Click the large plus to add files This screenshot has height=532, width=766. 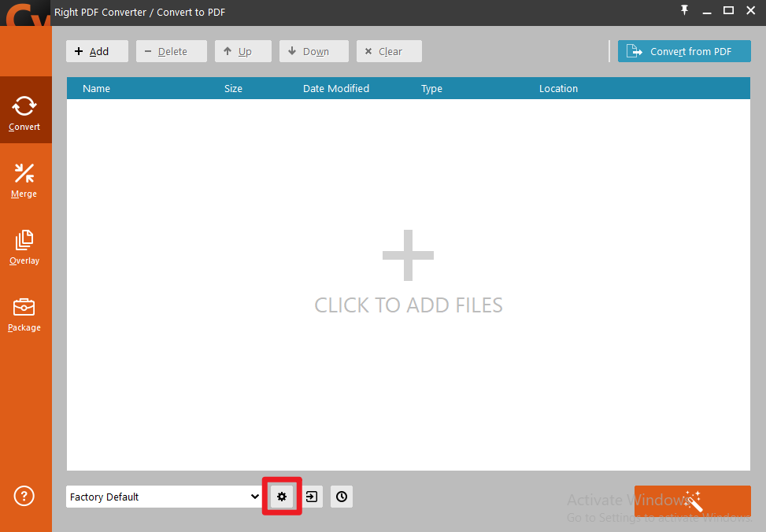click(x=409, y=256)
